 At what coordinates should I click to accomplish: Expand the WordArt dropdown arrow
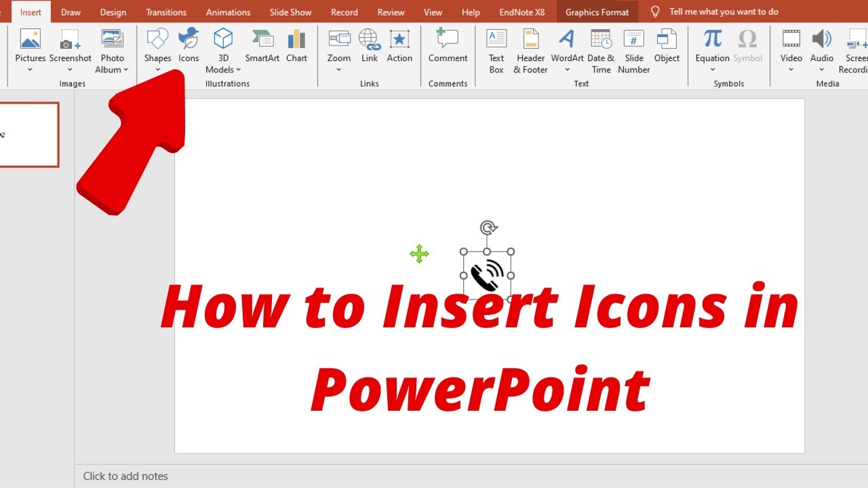(567, 70)
